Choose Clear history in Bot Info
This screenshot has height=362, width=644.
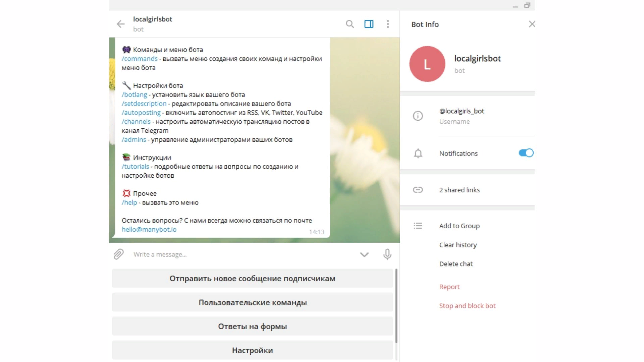click(458, 245)
